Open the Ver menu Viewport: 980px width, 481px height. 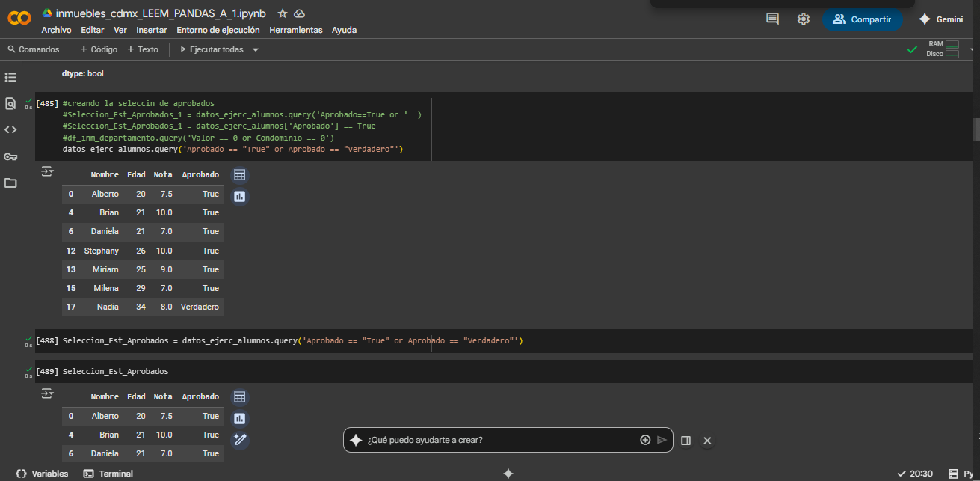[120, 30]
